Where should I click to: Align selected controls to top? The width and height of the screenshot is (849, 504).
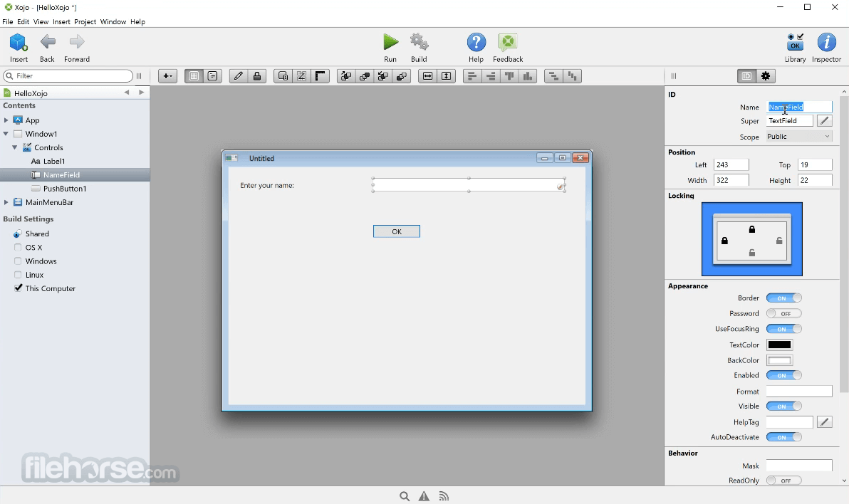[x=509, y=76]
